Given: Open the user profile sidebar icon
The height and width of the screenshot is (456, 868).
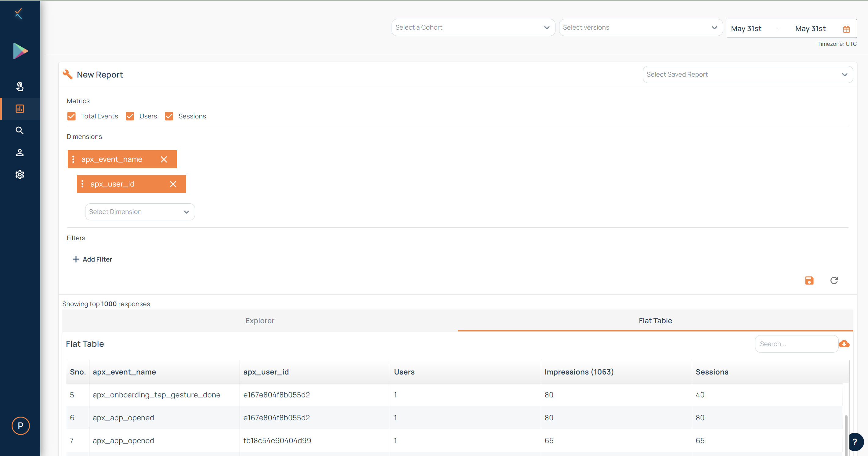Looking at the screenshot, I should click(20, 153).
